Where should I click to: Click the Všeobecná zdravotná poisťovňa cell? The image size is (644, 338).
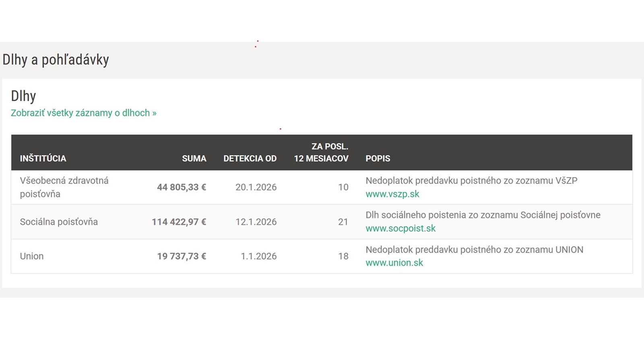(x=64, y=187)
